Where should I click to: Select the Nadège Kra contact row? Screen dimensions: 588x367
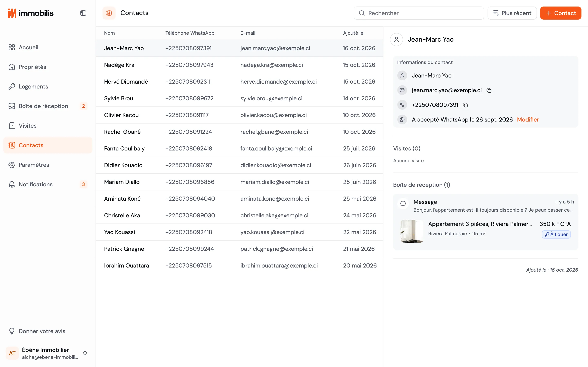(x=239, y=65)
